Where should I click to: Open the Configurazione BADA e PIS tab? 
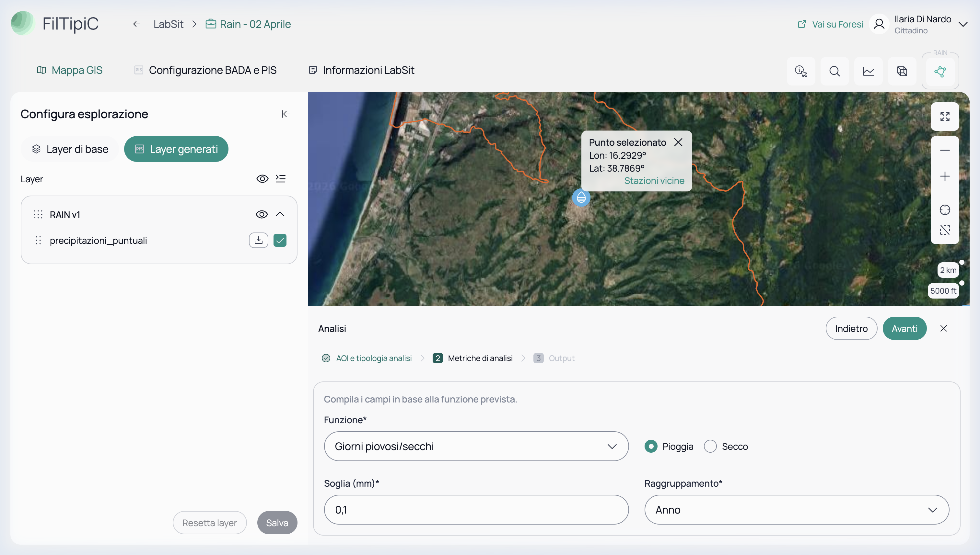pos(205,70)
